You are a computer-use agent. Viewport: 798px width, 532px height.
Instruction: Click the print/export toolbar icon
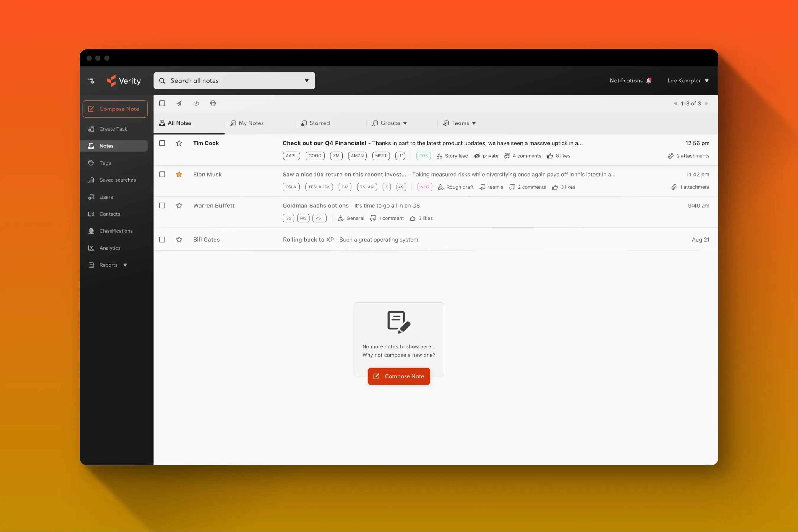(213, 103)
